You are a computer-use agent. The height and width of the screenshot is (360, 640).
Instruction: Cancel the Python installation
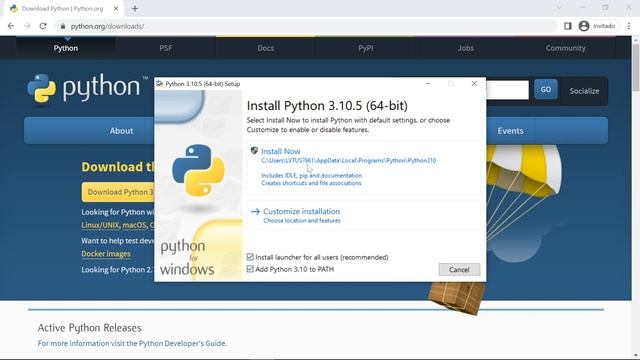click(459, 269)
